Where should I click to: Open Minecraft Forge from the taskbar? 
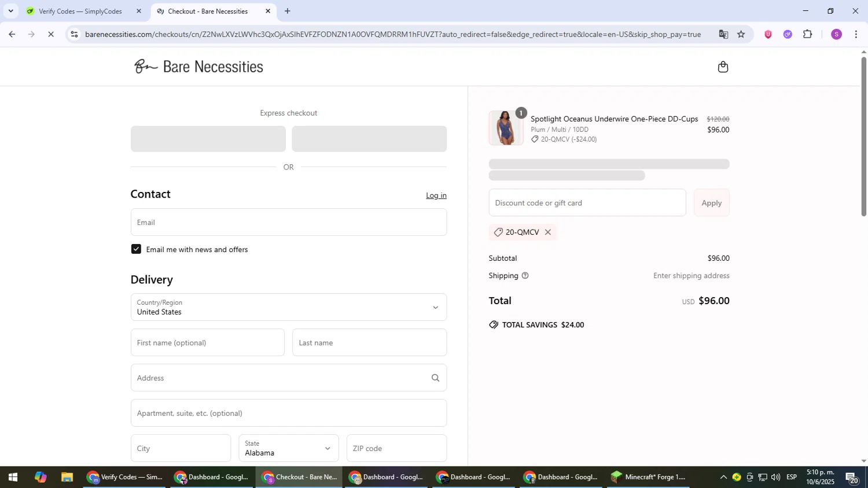point(648,478)
